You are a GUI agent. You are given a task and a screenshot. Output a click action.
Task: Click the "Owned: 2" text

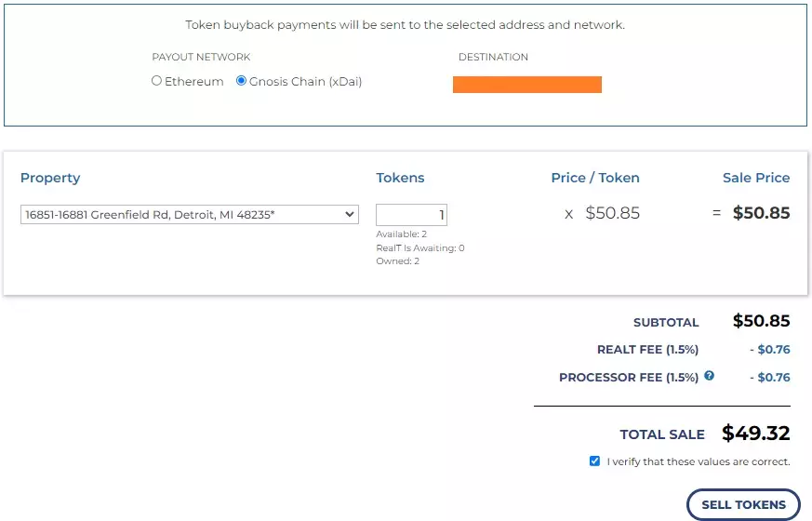coord(398,261)
